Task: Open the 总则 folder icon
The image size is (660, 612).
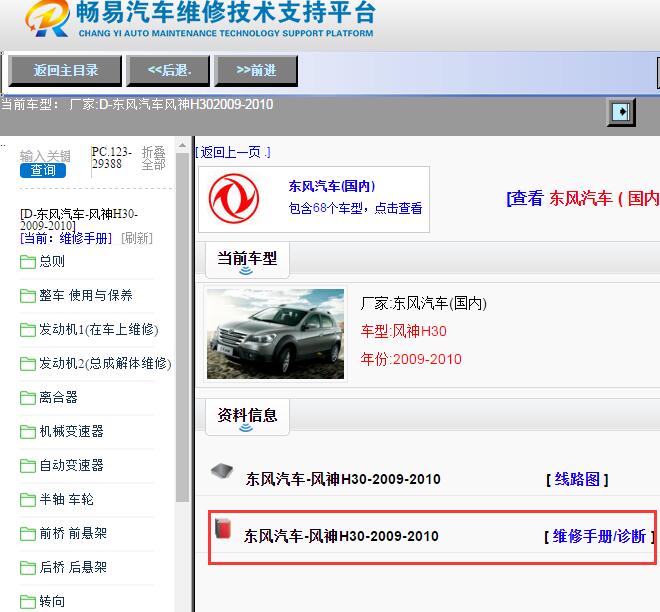Action: (28, 262)
